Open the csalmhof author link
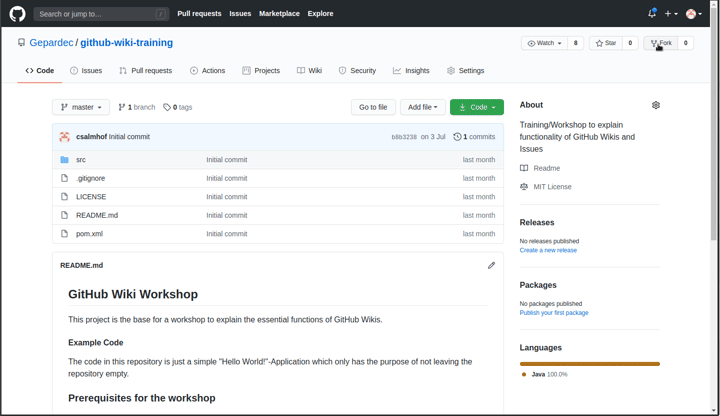The height and width of the screenshot is (416, 720). (91, 137)
